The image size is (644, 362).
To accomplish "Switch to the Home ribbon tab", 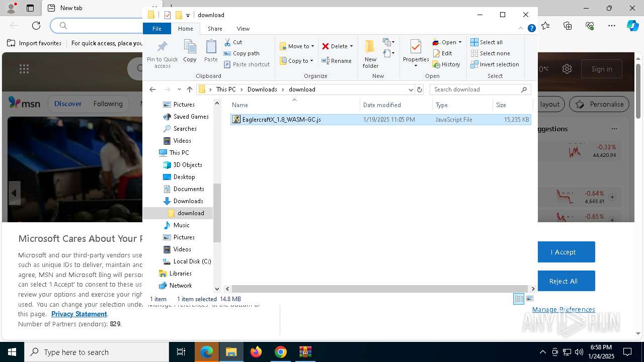I will (x=185, y=29).
